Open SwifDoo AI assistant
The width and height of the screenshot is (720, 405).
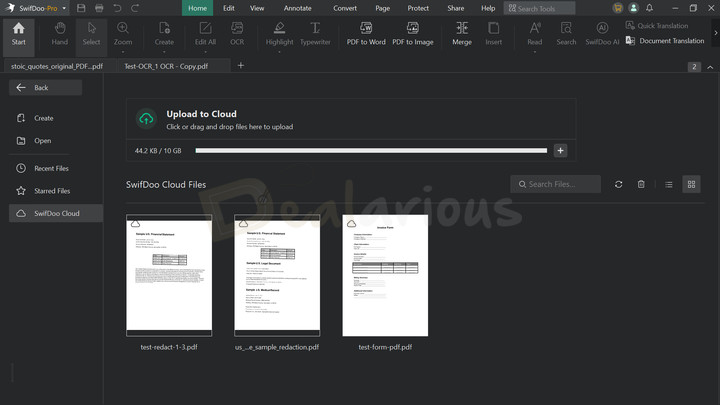(602, 34)
